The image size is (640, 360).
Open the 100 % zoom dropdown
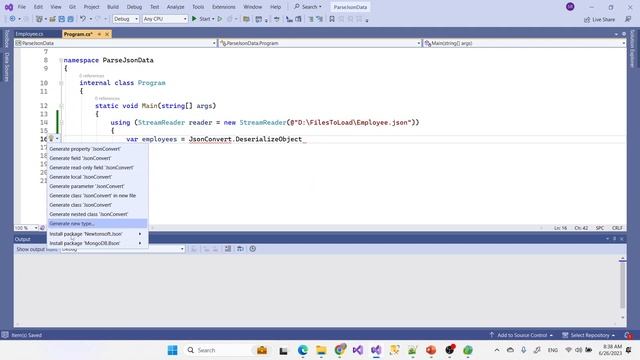pyautogui.click(x=26, y=228)
